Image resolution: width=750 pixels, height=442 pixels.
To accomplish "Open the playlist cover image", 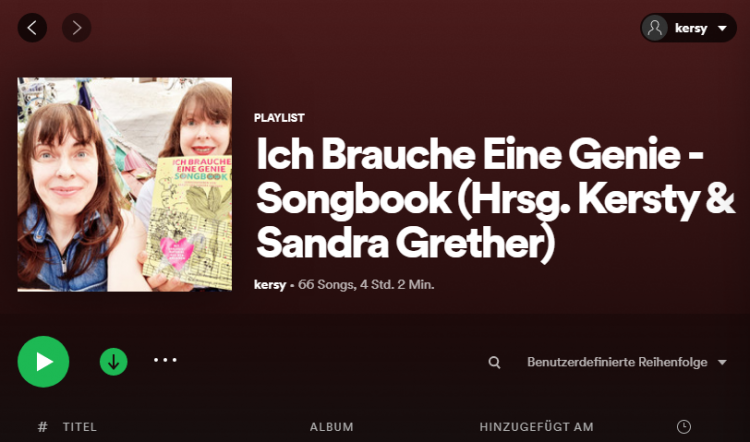I will pyautogui.click(x=125, y=184).
